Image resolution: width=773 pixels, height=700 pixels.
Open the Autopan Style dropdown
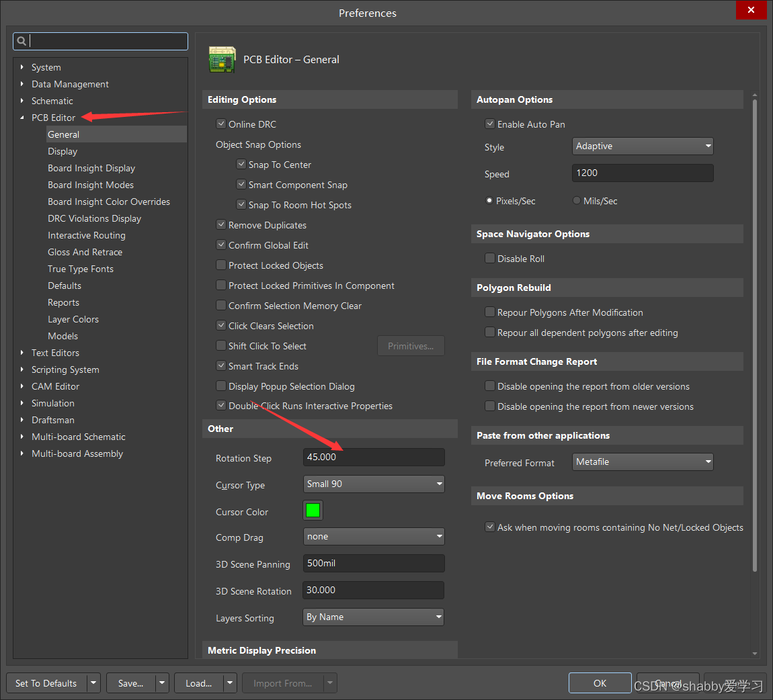[x=643, y=146]
